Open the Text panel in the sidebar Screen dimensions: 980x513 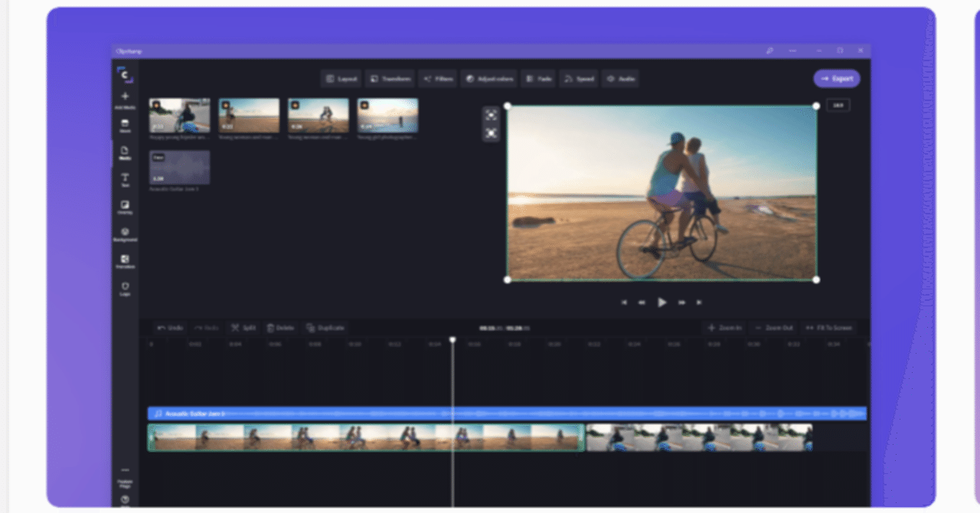(125, 181)
